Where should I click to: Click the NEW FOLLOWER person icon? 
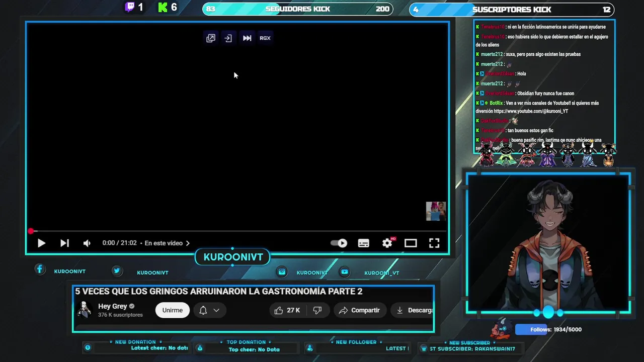click(310, 348)
